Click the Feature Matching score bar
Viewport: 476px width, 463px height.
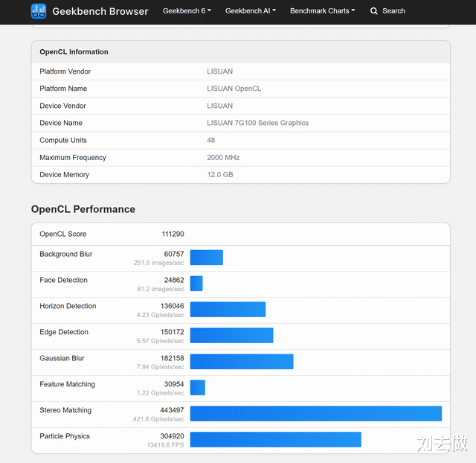(x=197, y=388)
